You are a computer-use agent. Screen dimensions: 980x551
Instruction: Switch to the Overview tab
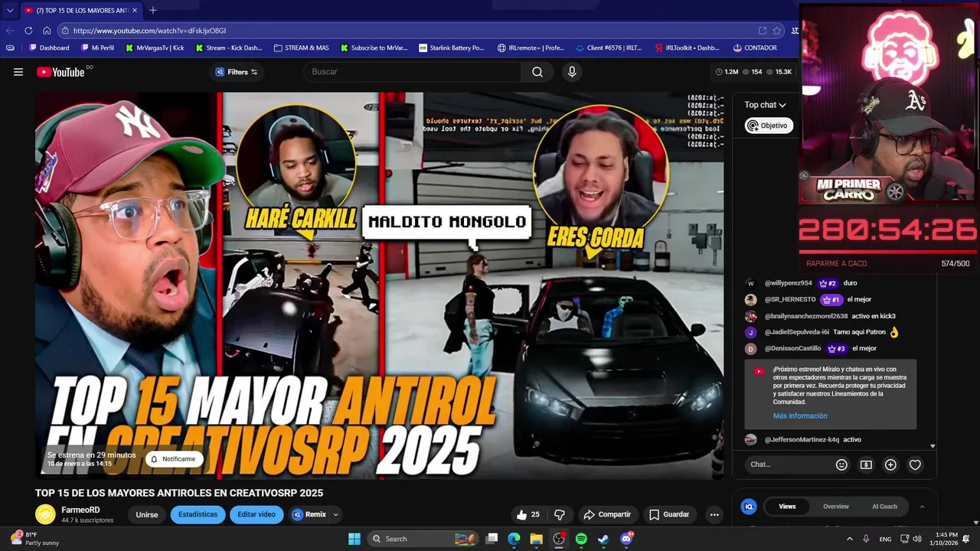pos(835,507)
